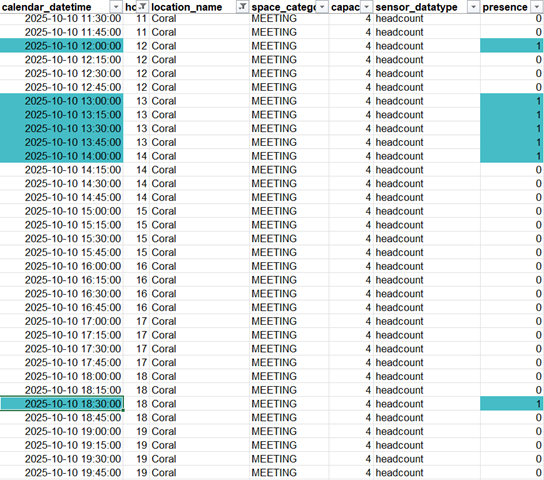Click the headcount cell in the 17:00:00 row
Image resolution: width=544 pixels, height=480 pixels.
(427, 321)
